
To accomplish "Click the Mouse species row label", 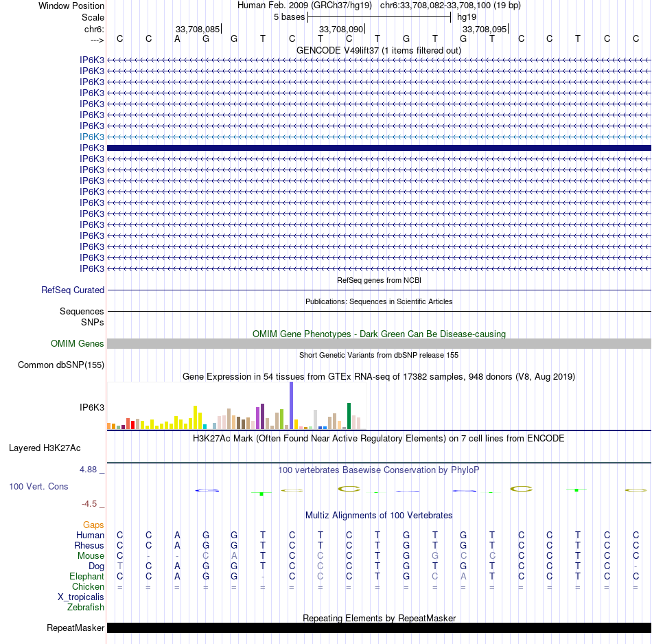I will pyautogui.click(x=91, y=556).
